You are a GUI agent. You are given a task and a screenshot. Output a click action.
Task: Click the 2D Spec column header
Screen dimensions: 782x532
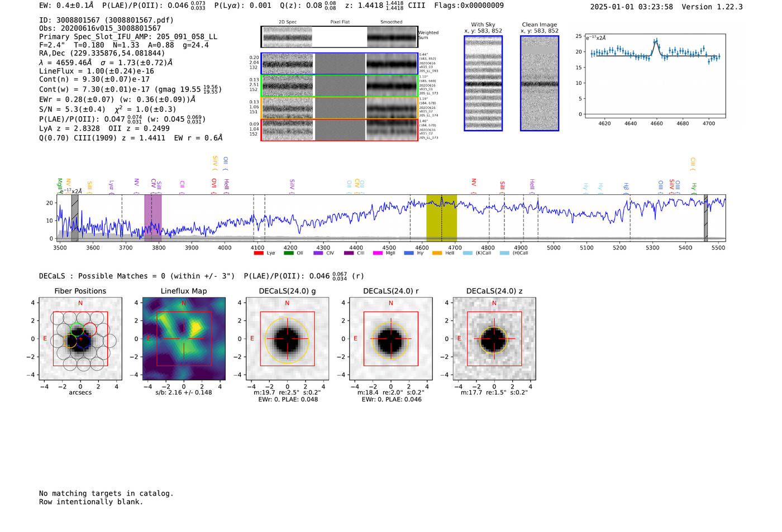pyautogui.click(x=288, y=22)
